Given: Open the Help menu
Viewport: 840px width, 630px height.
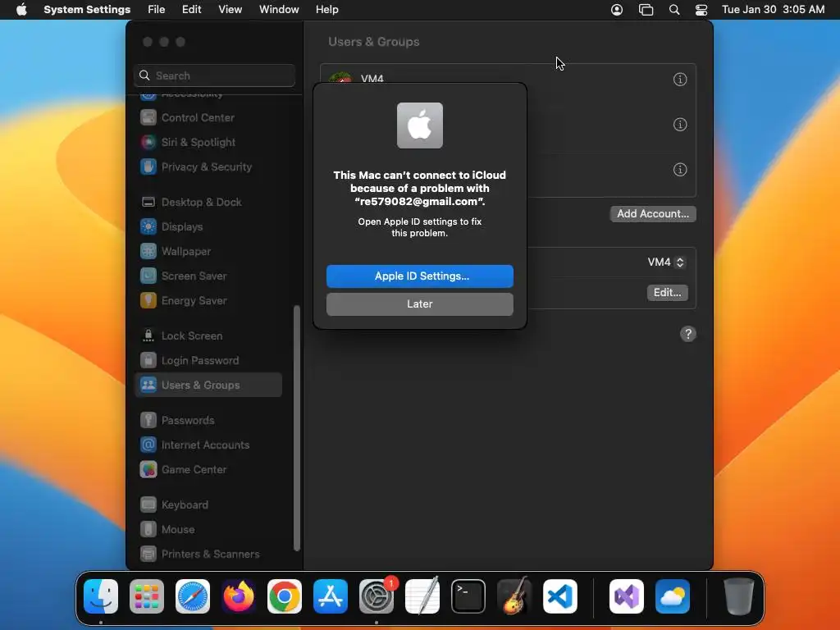Looking at the screenshot, I should (x=326, y=10).
